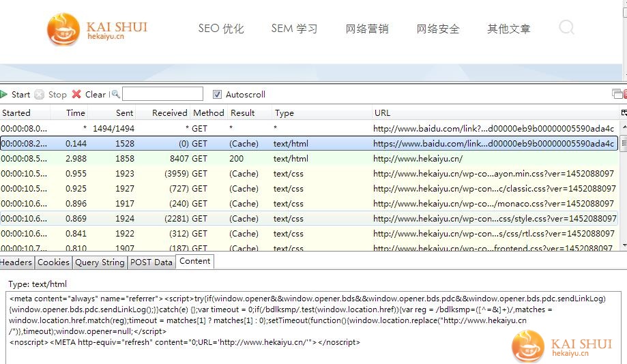Sort by the Time column header
The width and height of the screenshot is (627, 364).
(68, 112)
